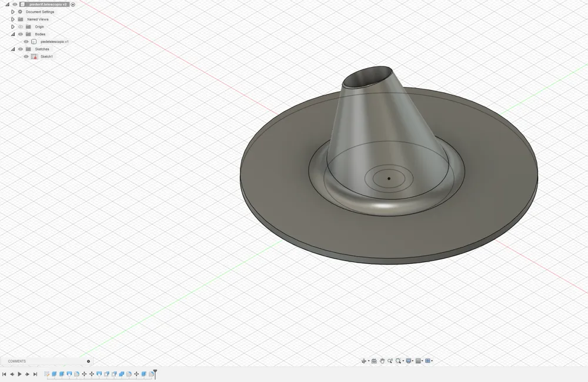Select the Named Views label
The height and width of the screenshot is (382, 588).
click(38, 19)
